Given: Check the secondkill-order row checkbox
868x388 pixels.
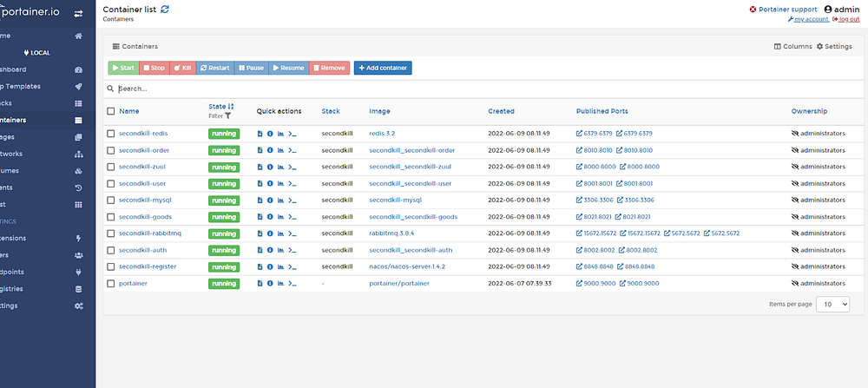Looking at the screenshot, I should [x=111, y=150].
